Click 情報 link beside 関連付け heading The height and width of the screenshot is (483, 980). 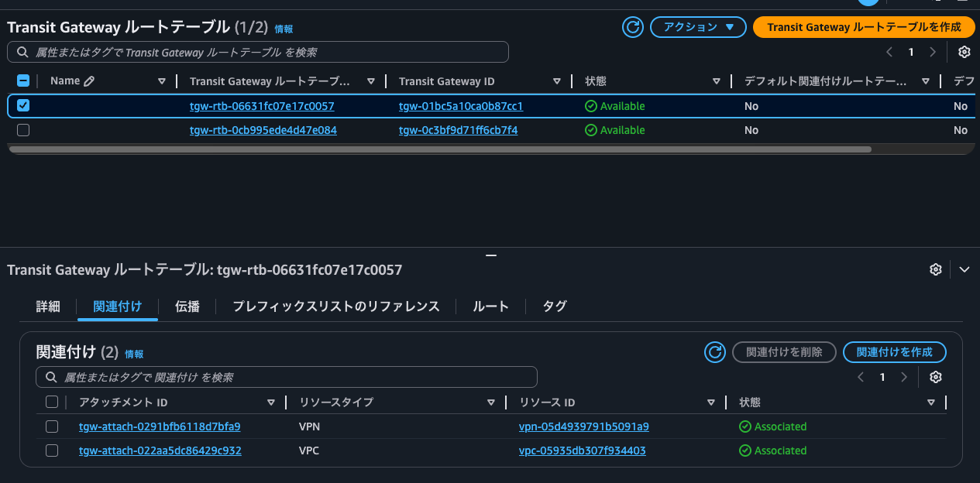(134, 354)
